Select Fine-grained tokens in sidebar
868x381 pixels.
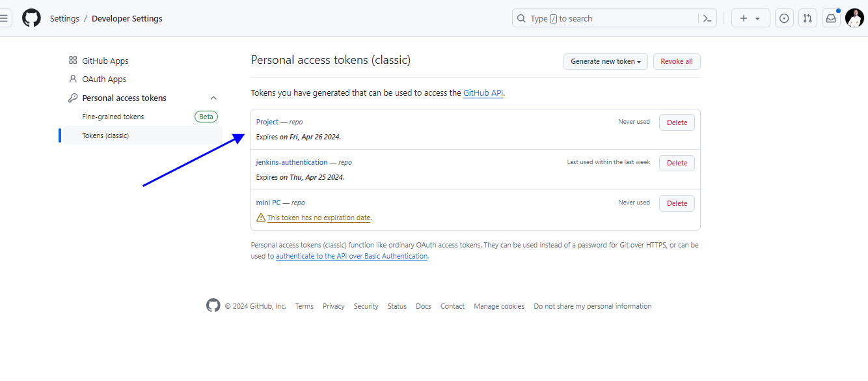click(x=113, y=117)
